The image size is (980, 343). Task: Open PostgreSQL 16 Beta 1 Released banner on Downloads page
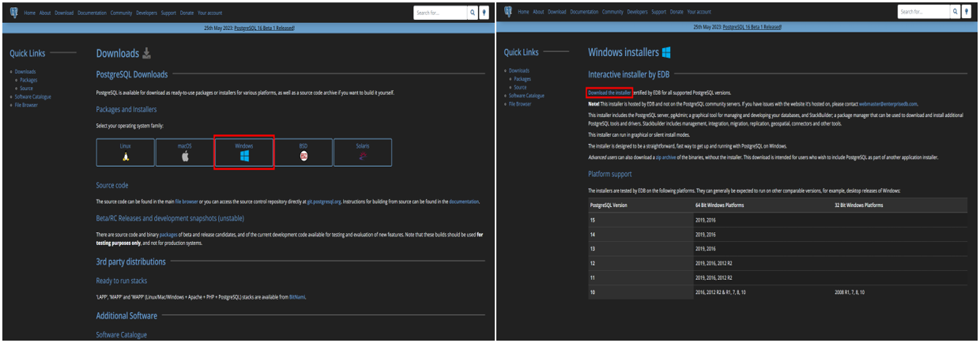pyautogui.click(x=265, y=28)
